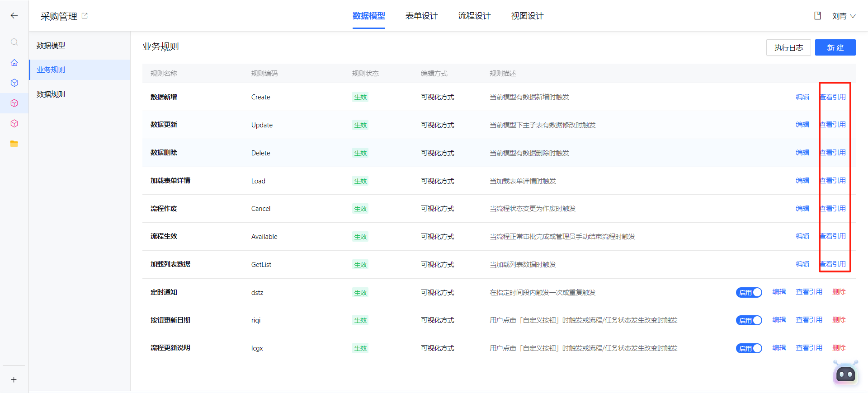The height and width of the screenshot is (393, 868).
Task: Edit the 数据删除 rule
Action: [802, 152]
